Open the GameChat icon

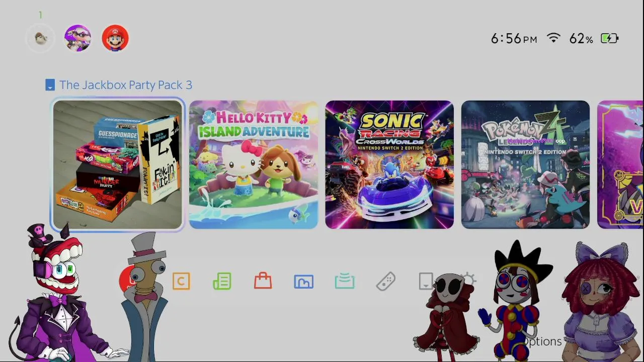click(x=181, y=282)
